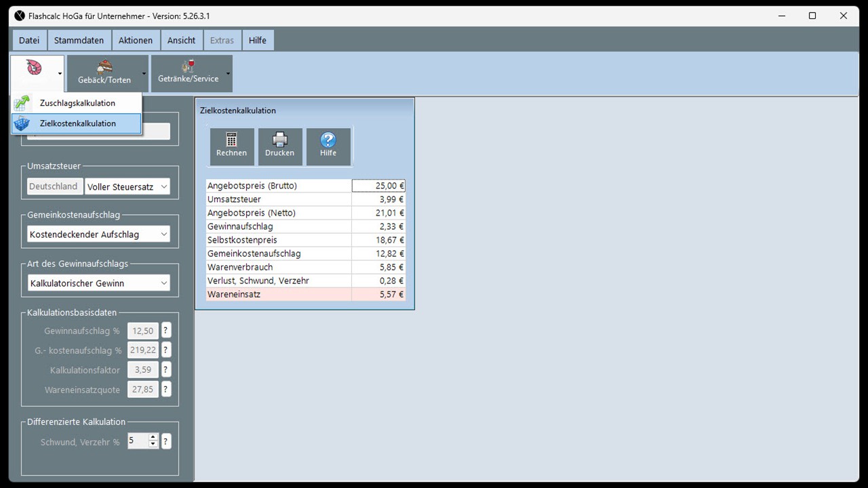Click the Wareneinsatzquote field showing 27,85
Screen dimensions: 868x488
143,390
